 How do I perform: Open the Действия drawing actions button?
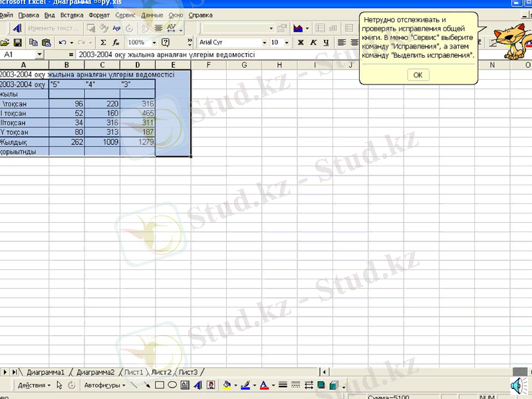tap(33, 385)
